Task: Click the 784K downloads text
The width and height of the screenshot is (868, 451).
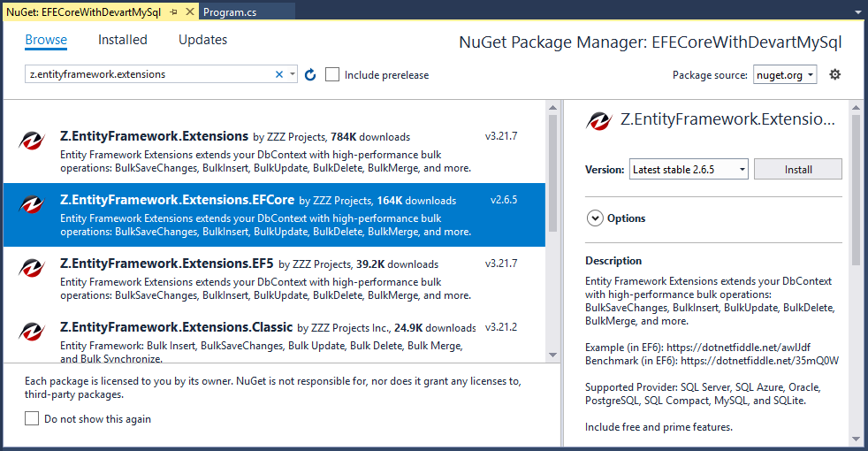Action: click(x=370, y=137)
